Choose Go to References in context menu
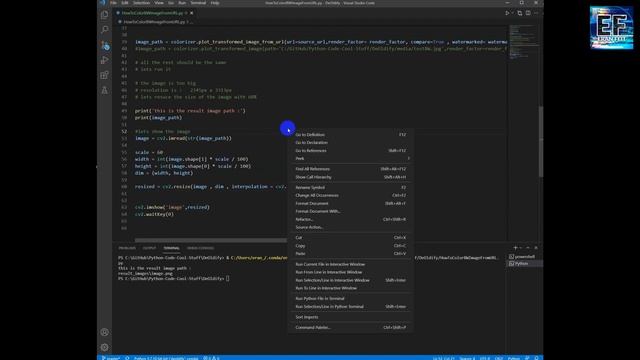The image size is (640, 360). pyautogui.click(x=351, y=151)
